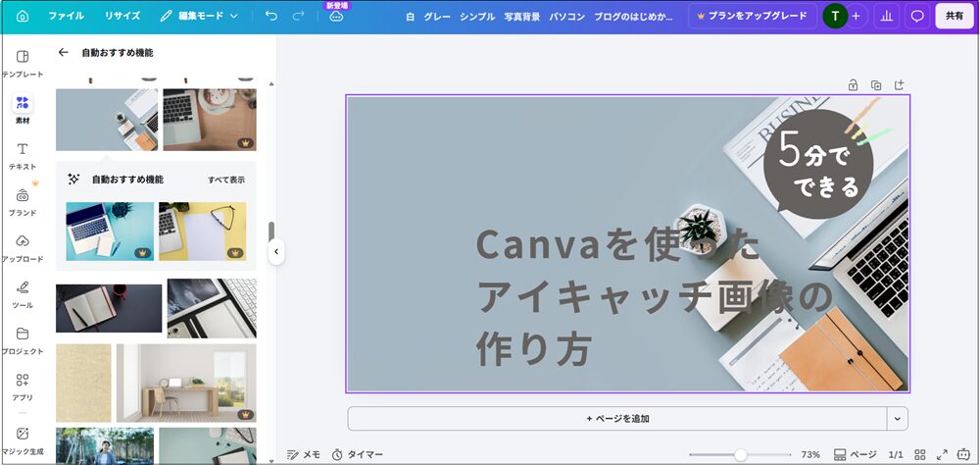This screenshot has width=980, height=465.
Task: Click the プランをアップグレード button
Action: tap(753, 17)
